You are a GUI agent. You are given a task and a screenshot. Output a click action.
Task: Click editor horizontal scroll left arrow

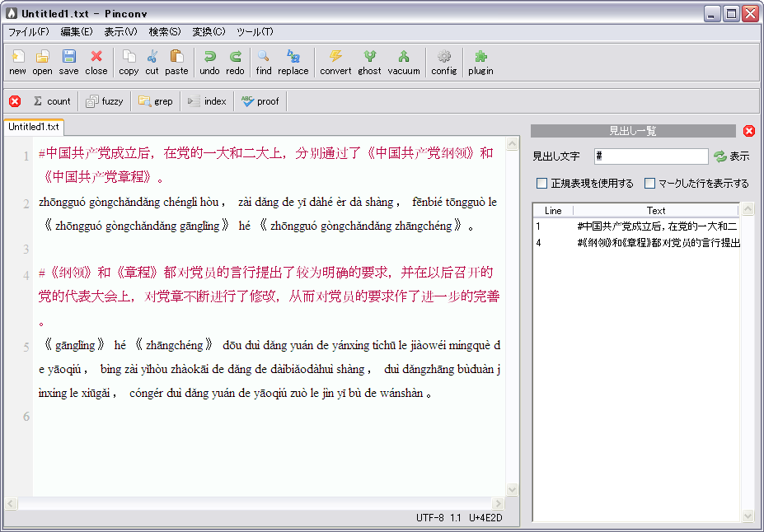point(11,503)
